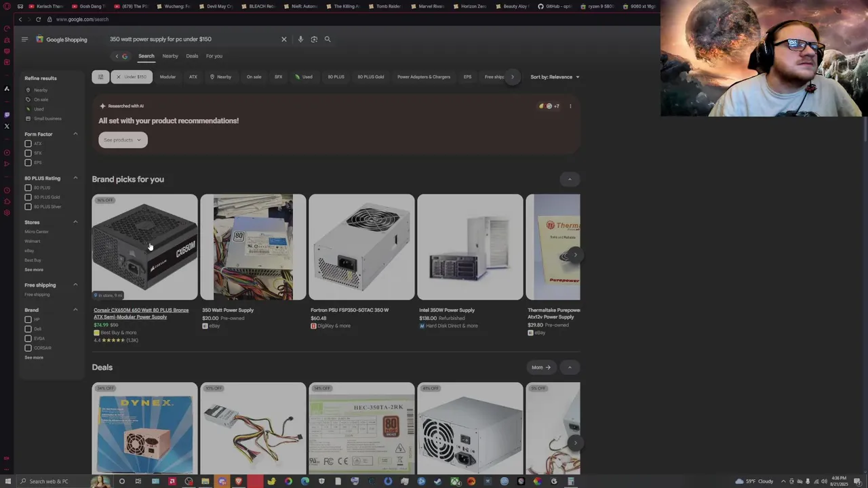This screenshot has width=868, height=488.
Task: Open the X icon in the browser sidebar
Action: tap(7, 126)
